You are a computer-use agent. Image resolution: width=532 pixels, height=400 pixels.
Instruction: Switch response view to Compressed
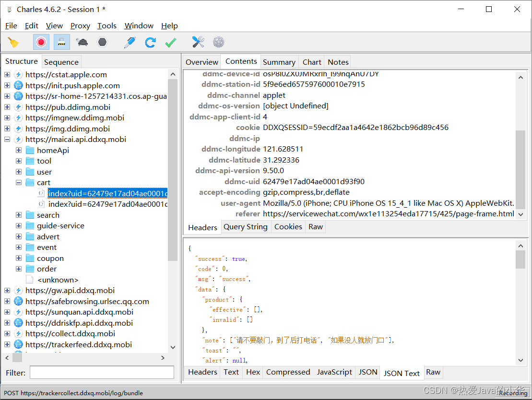288,372
